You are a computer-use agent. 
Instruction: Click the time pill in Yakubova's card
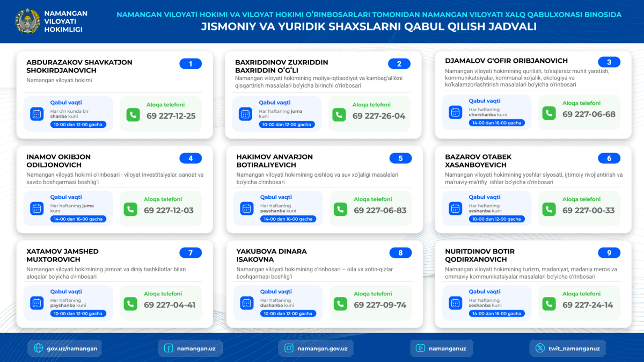pos(288,314)
